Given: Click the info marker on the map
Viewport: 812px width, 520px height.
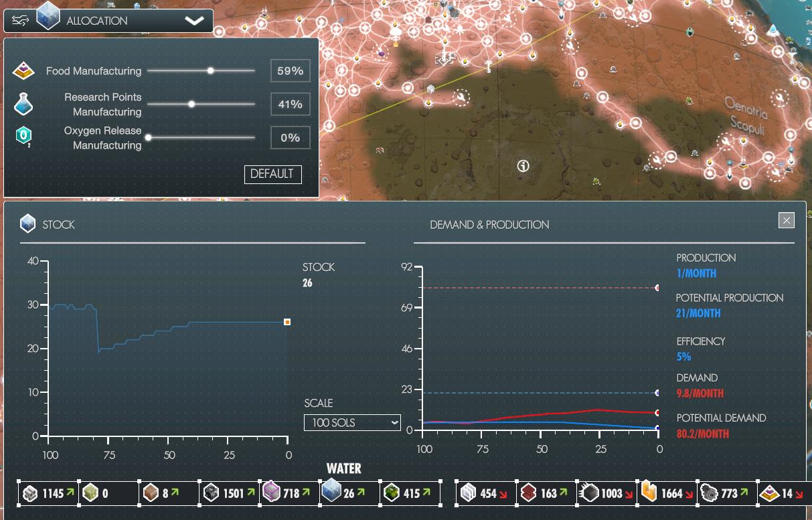Looking at the screenshot, I should click(523, 165).
